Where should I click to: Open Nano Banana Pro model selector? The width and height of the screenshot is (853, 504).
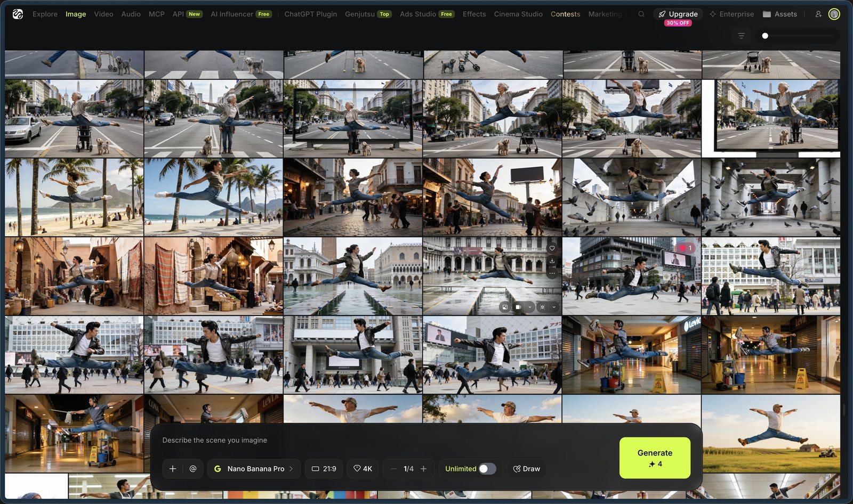(x=254, y=469)
